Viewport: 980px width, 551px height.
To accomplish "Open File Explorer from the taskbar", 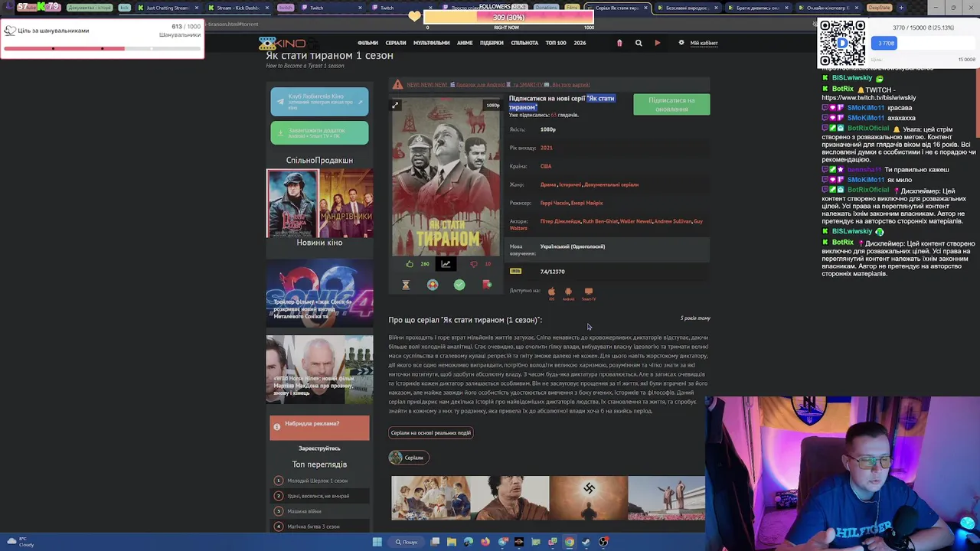I will click(x=452, y=542).
